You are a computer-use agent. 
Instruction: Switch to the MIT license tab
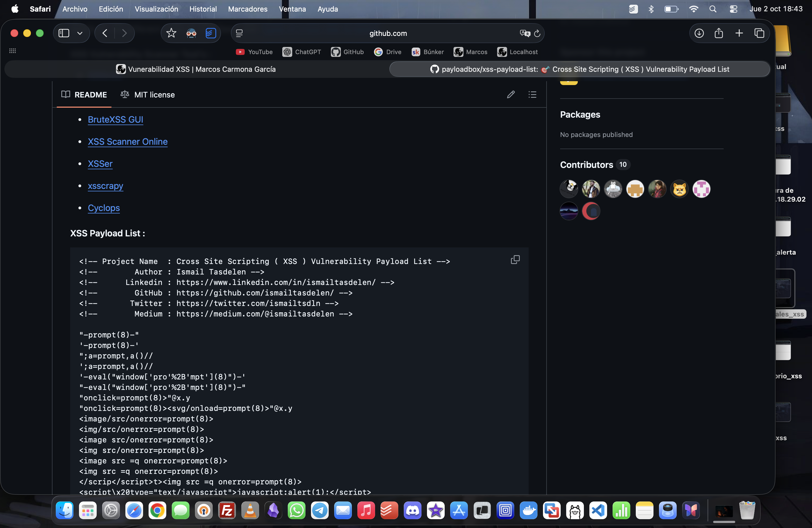148,94
